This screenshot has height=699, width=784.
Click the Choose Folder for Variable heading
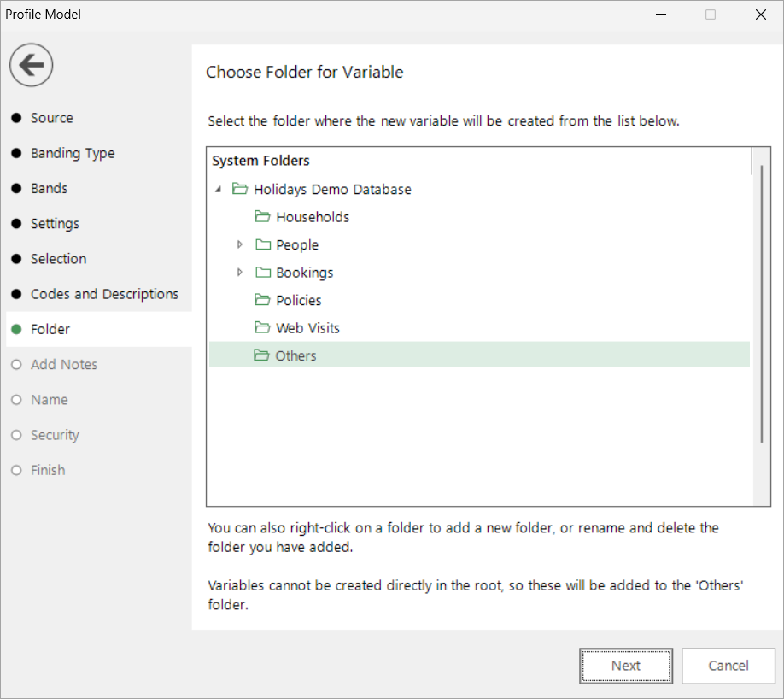(305, 73)
